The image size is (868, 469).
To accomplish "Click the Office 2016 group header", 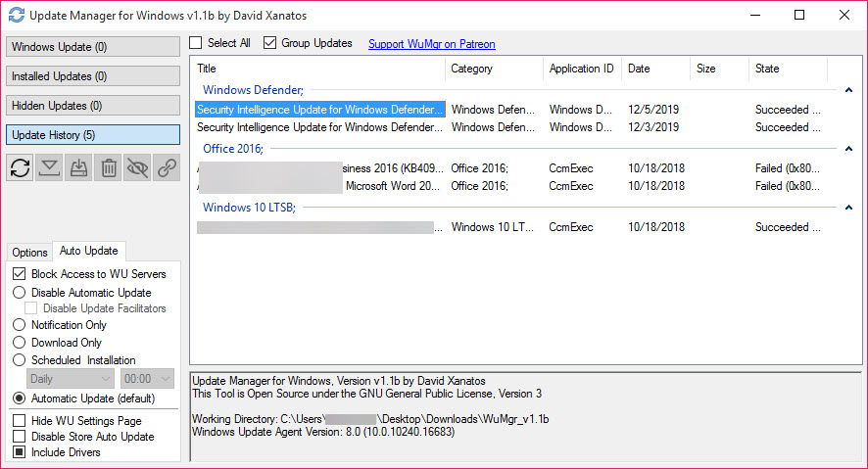I will (x=233, y=148).
